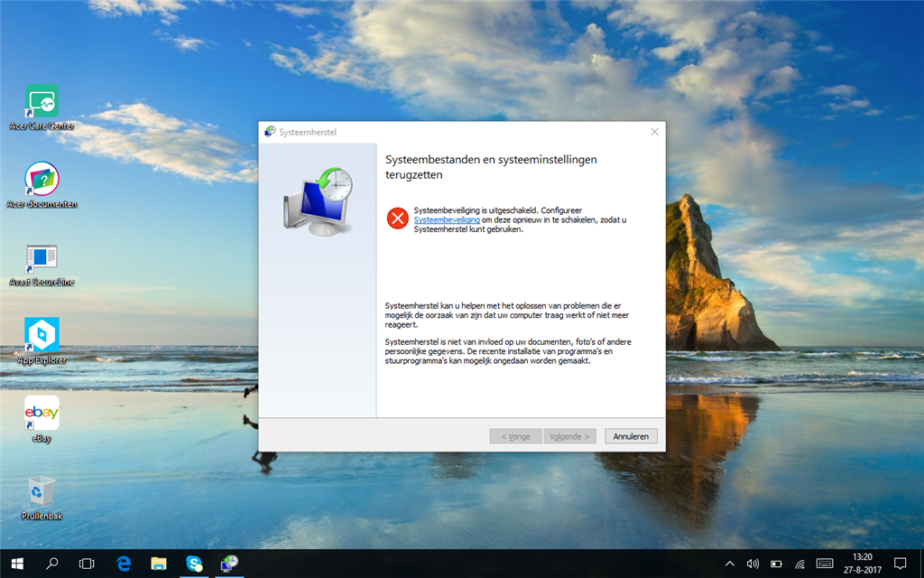The image size is (924, 578).
Task: Open the Action Center notifications icon
Action: click(x=900, y=564)
